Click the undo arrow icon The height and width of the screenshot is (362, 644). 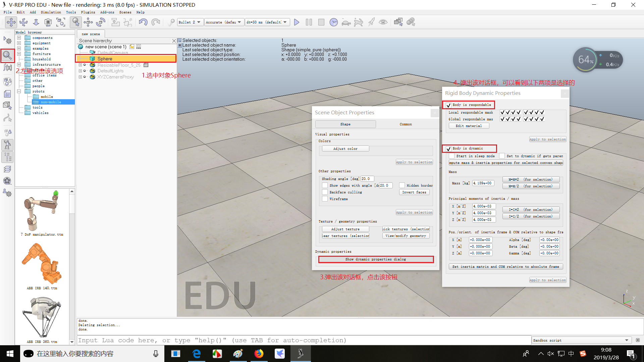[143, 22]
